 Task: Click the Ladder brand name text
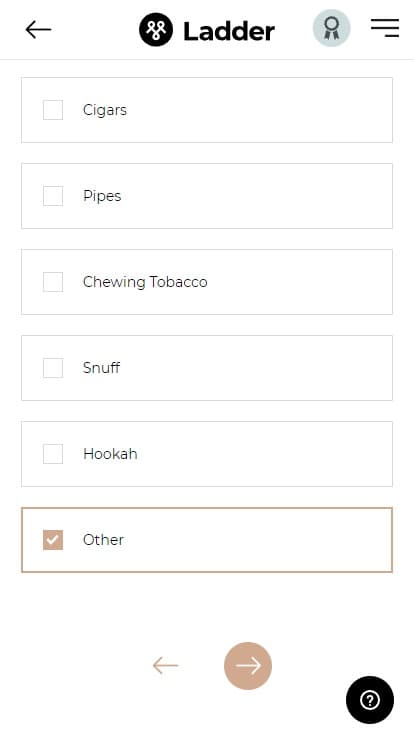point(229,31)
